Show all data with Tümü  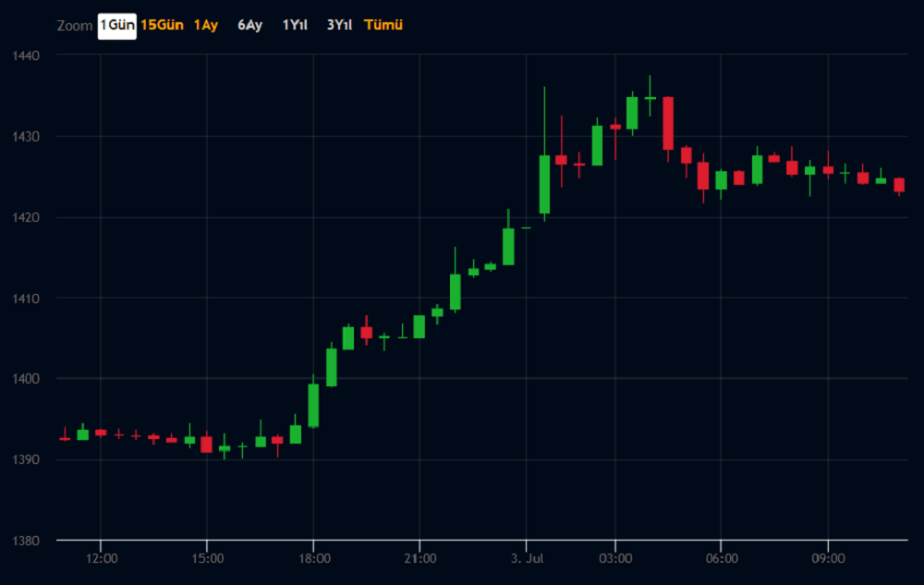point(383,25)
